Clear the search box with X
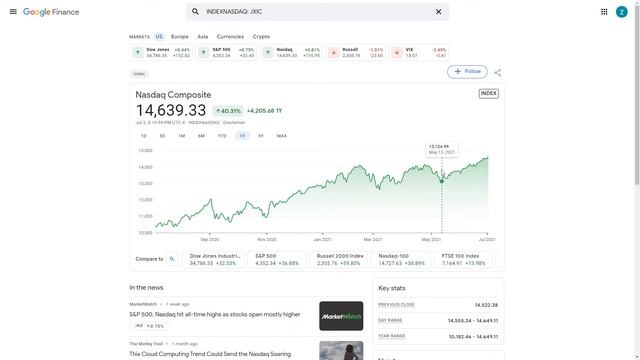Viewport: 640px width, 360px height. pyautogui.click(x=438, y=12)
